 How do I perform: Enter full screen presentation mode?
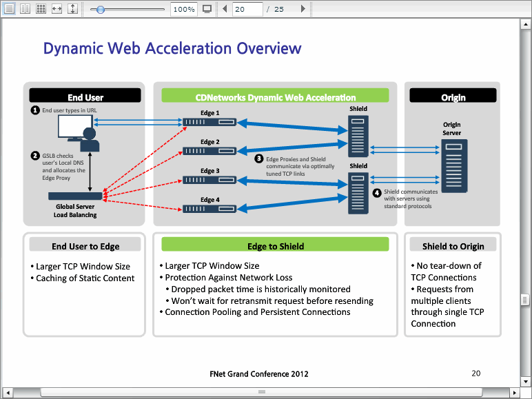tap(207, 9)
